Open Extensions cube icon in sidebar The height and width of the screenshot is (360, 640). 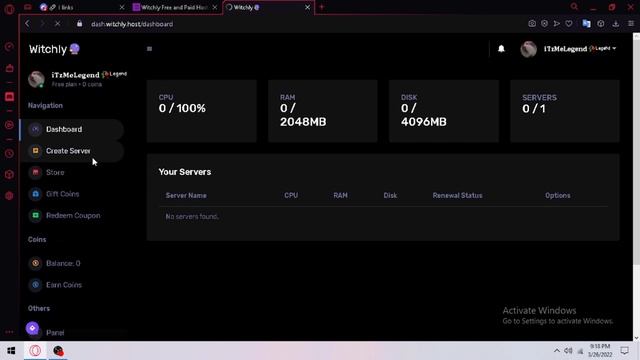[x=9, y=175]
